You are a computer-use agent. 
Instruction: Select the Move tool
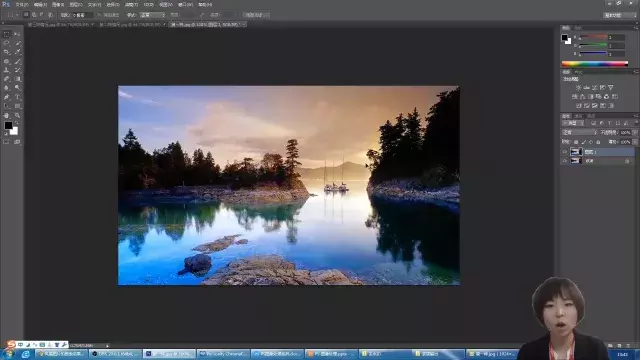(17, 35)
